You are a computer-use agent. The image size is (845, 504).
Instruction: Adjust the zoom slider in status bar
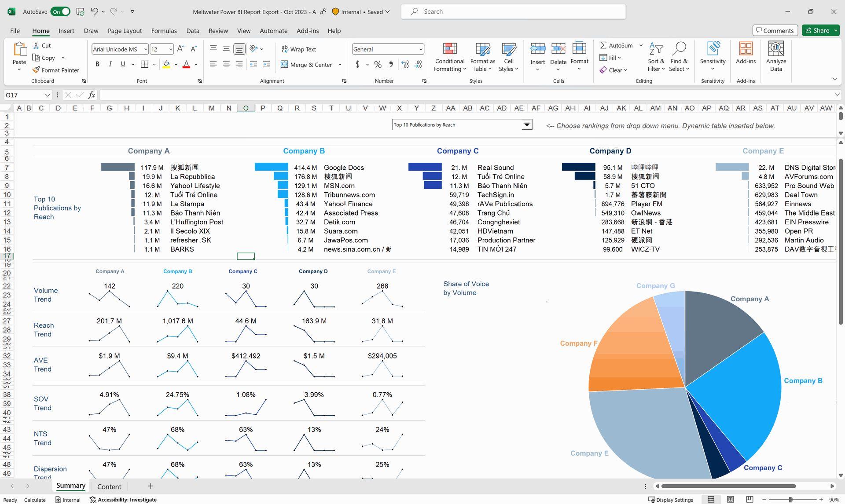click(x=791, y=500)
